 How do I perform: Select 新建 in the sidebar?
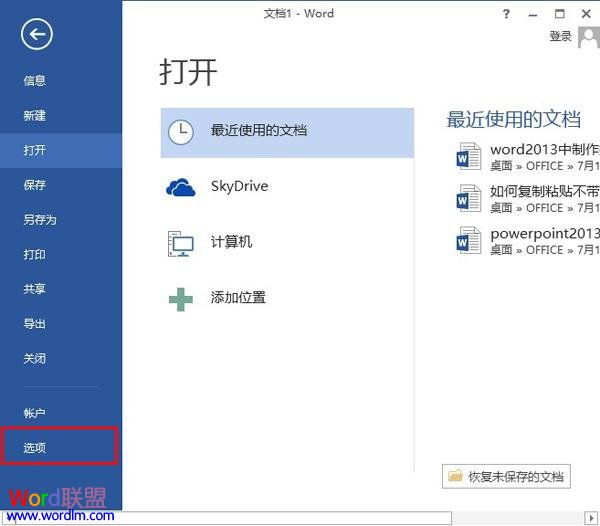pyautogui.click(x=35, y=116)
